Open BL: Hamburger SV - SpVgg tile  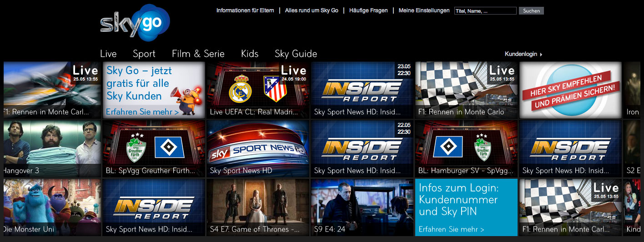click(466, 149)
